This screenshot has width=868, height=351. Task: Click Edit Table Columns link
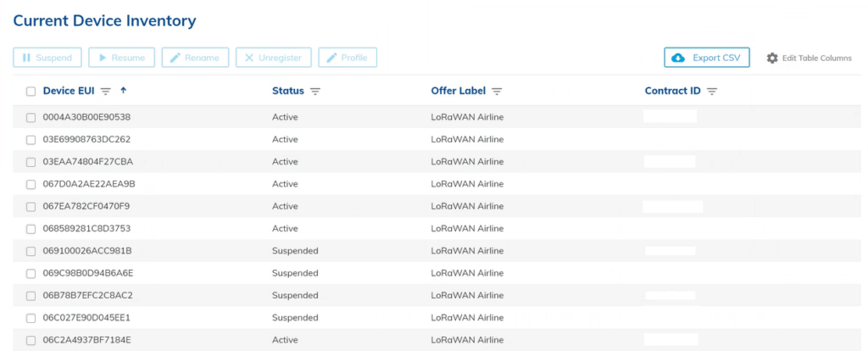[816, 58]
